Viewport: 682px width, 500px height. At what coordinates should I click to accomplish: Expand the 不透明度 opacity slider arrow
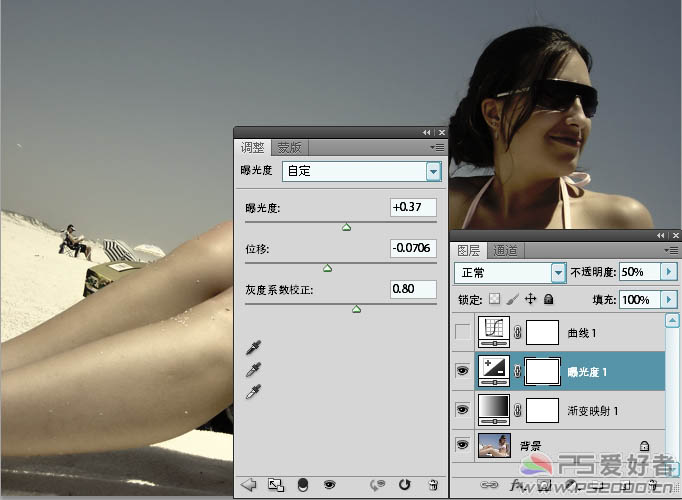click(668, 272)
